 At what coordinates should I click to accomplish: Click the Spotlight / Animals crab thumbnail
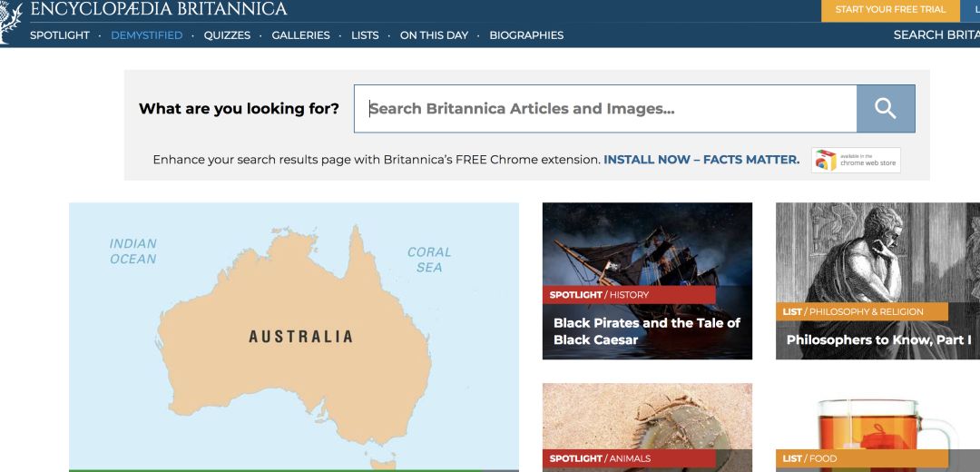(647, 422)
